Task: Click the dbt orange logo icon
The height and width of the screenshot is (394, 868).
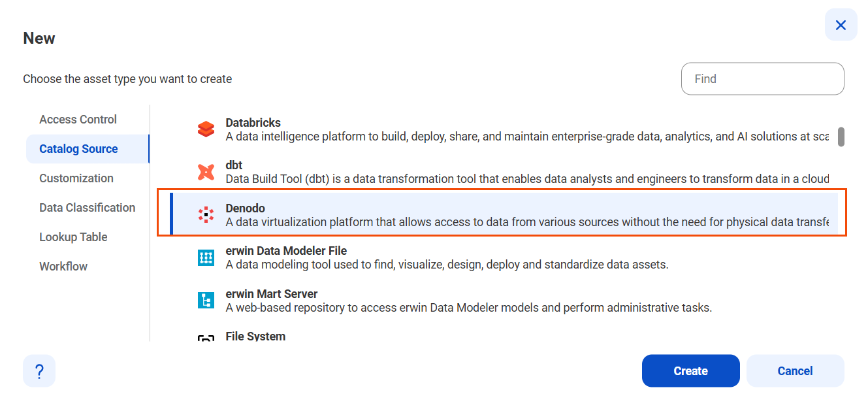Action: point(206,172)
